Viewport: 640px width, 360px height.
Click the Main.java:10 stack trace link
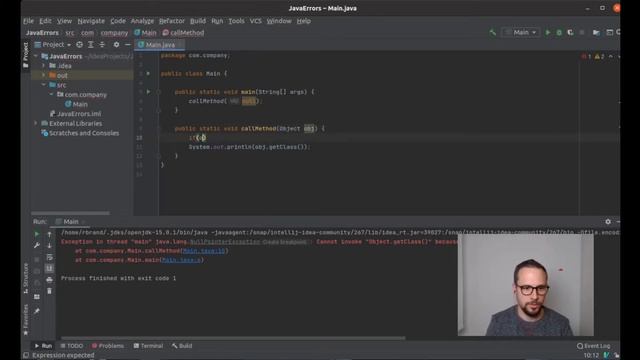point(204,251)
